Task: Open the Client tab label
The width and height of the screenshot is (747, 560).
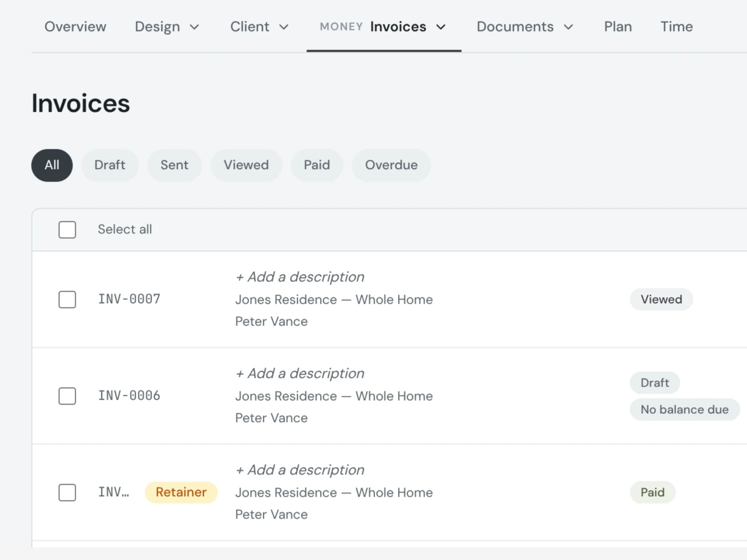Action: tap(250, 27)
